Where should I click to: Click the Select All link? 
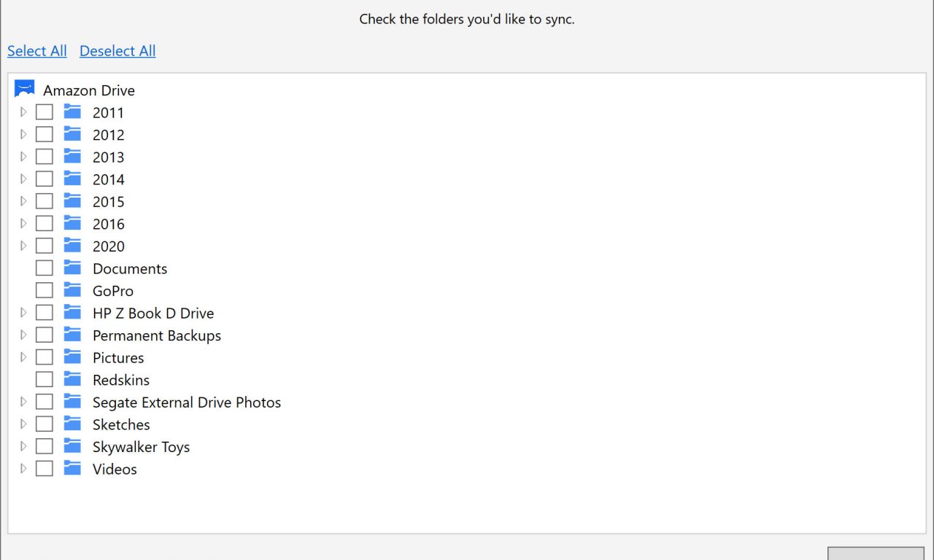click(x=37, y=51)
